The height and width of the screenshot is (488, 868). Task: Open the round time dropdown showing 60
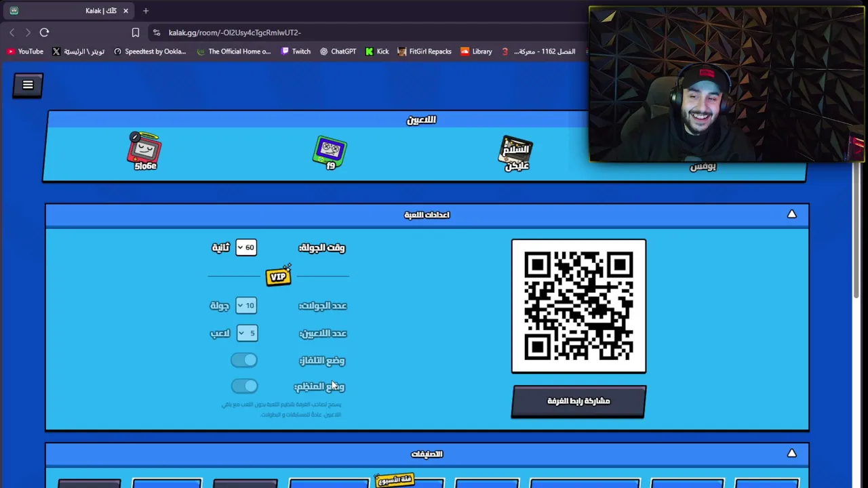pyautogui.click(x=246, y=247)
